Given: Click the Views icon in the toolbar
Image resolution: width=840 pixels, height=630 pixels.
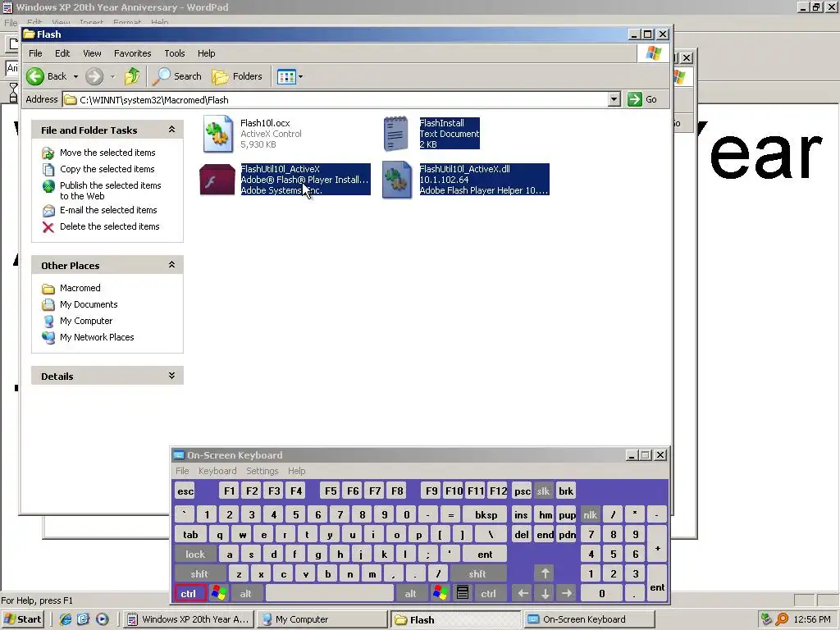Looking at the screenshot, I should click(x=286, y=76).
